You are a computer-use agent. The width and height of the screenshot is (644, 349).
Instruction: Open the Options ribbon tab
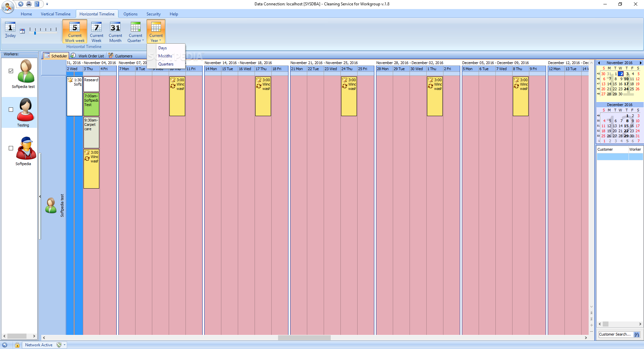130,14
